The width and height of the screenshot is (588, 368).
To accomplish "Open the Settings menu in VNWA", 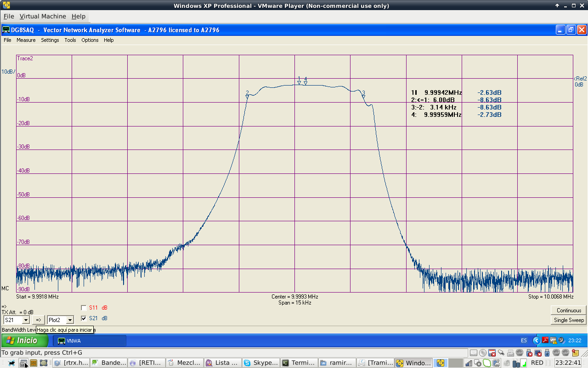I will (50, 40).
